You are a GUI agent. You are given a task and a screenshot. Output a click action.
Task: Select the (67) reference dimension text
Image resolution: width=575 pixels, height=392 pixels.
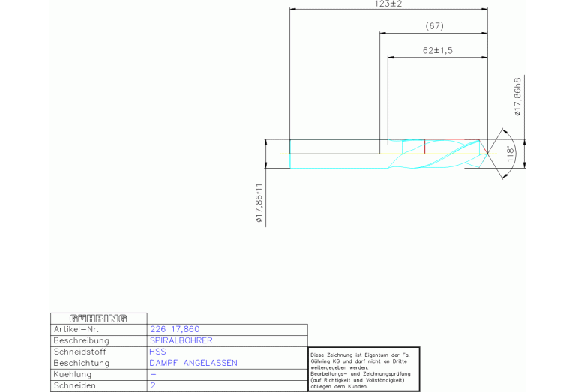(x=434, y=26)
